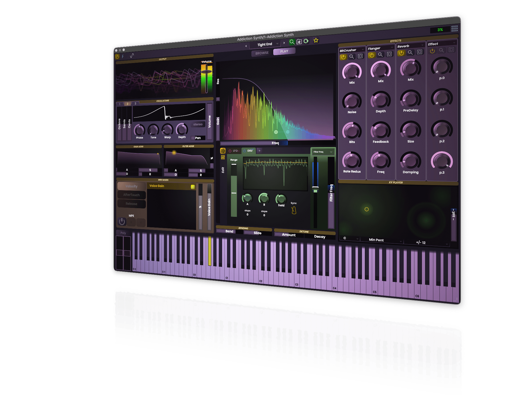
Task: Click the magnifier icon in the BitCrusher effect
Action: coord(352,56)
